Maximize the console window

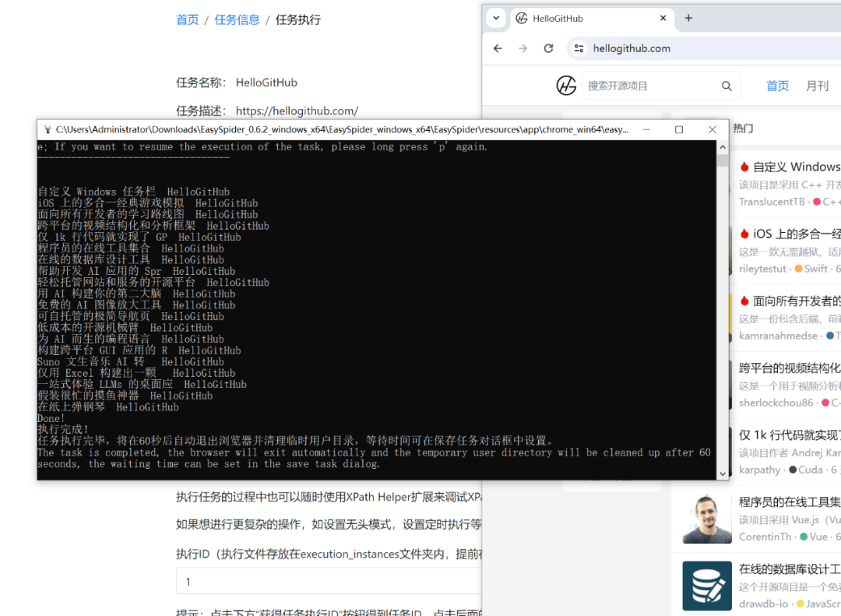(x=679, y=129)
